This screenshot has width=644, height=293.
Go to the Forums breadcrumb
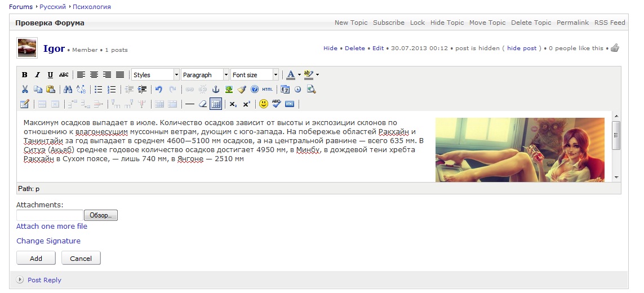20,7
